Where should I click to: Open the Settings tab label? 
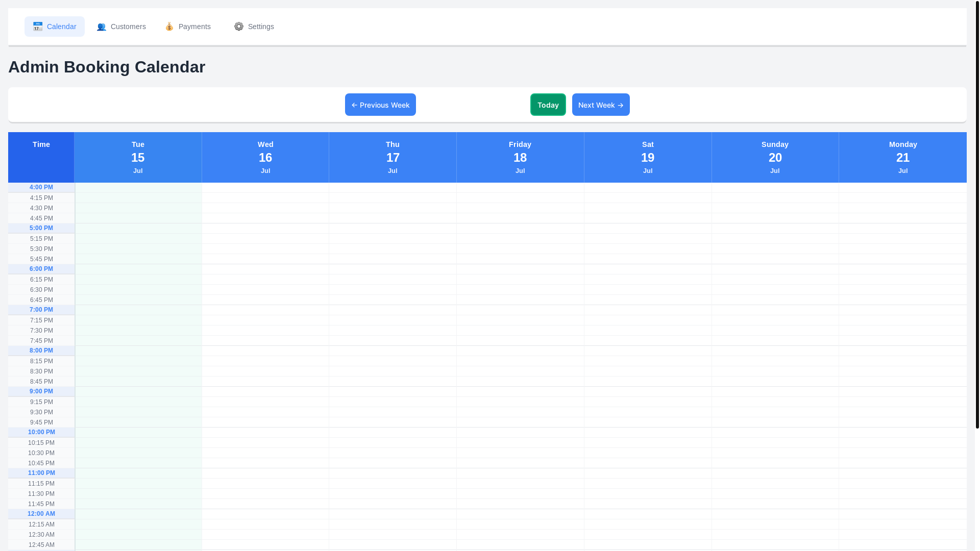pyautogui.click(x=261, y=27)
